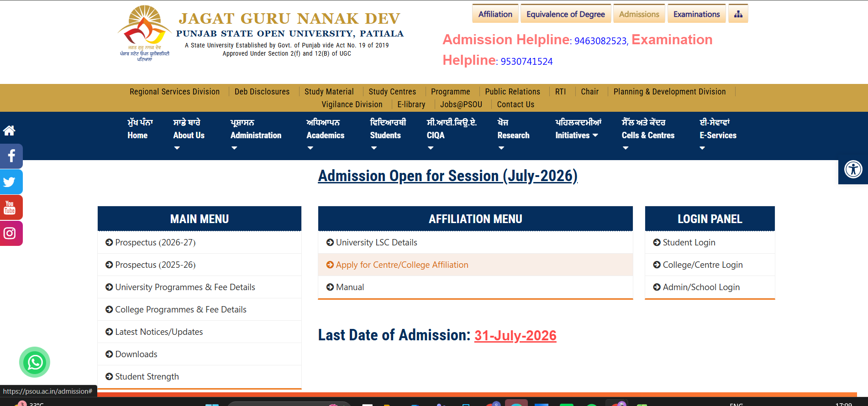Click the home icon on left sidebar
The width and height of the screenshot is (868, 406).
(9, 131)
